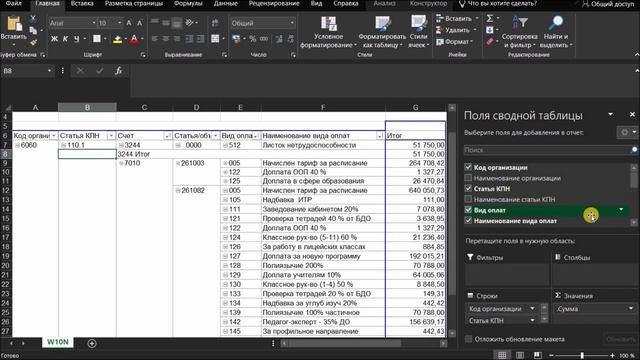The image size is (640, 360).
Task: Switch to Page Layout view icon
Action: tap(520, 355)
